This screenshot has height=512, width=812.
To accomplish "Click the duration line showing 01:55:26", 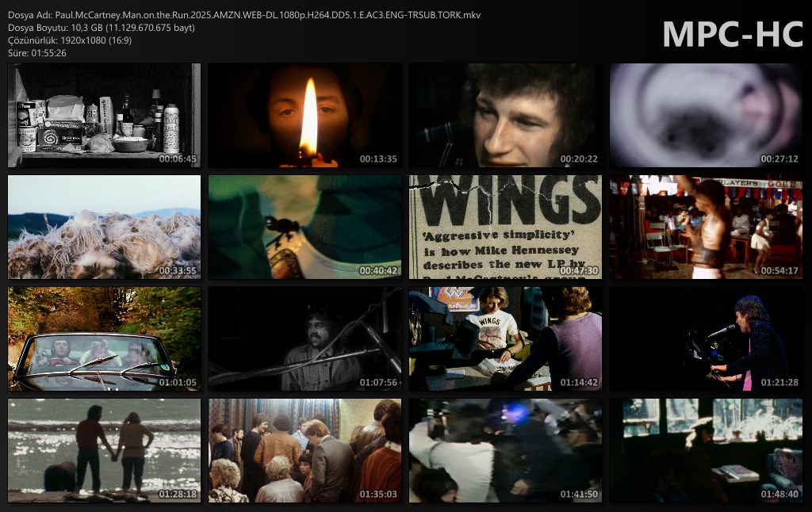I will [36, 53].
